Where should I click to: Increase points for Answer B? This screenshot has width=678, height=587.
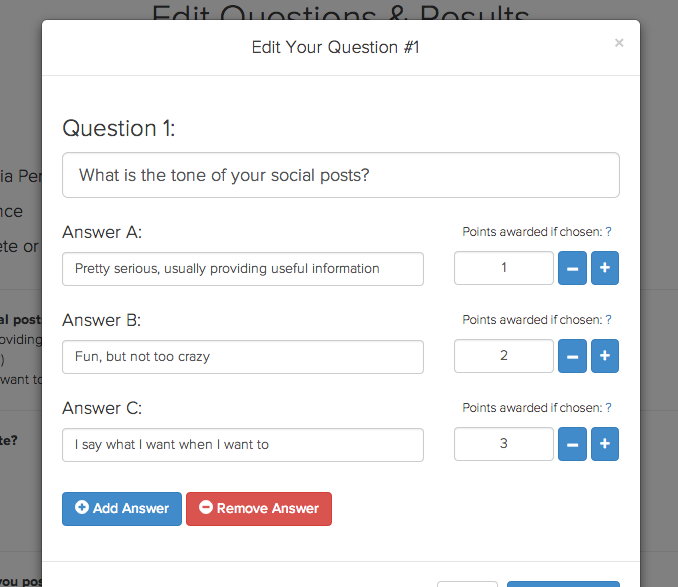coord(605,356)
